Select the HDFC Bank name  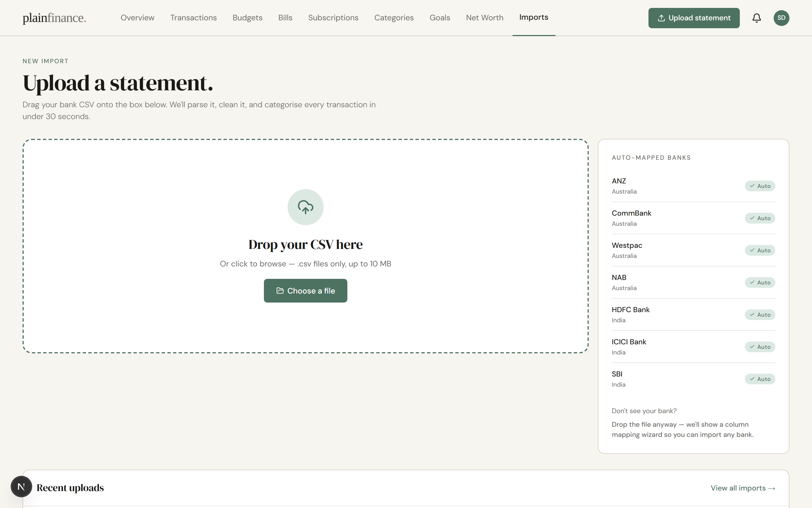(630, 309)
